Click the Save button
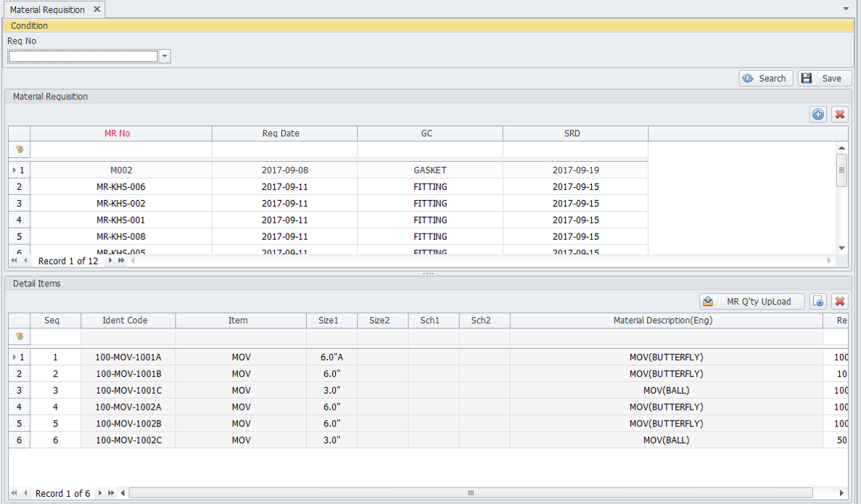Viewport: 861px width, 504px height. pos(825,78)
